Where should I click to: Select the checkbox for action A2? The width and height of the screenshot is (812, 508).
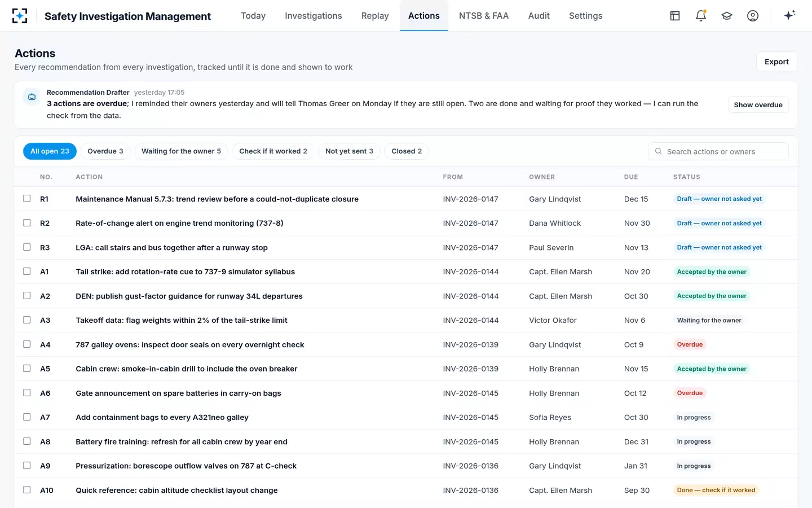27,296
